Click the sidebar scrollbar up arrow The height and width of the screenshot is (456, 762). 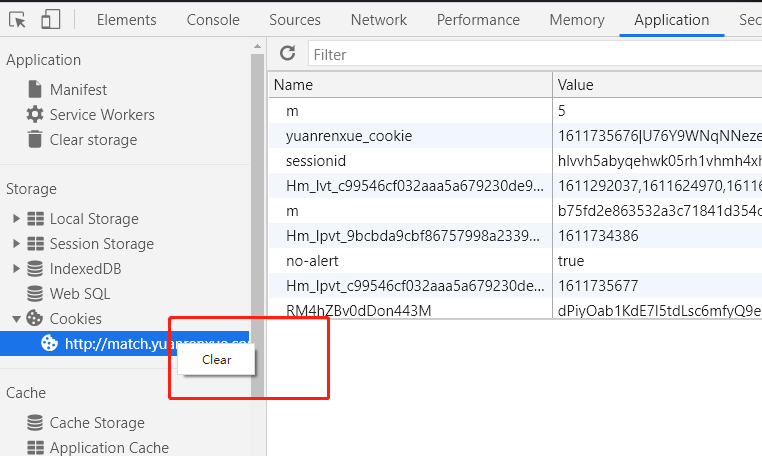pyautogui.click(x=257, y=47)
